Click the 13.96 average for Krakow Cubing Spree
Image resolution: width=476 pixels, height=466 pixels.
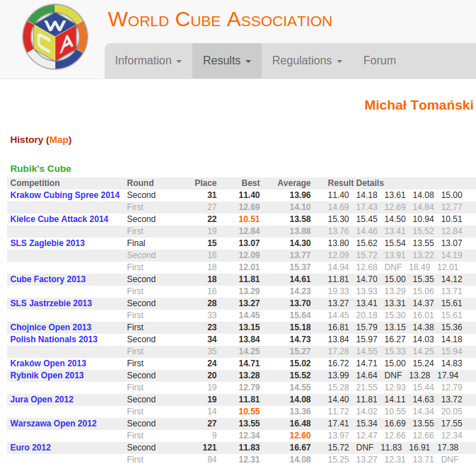point(300,195)
